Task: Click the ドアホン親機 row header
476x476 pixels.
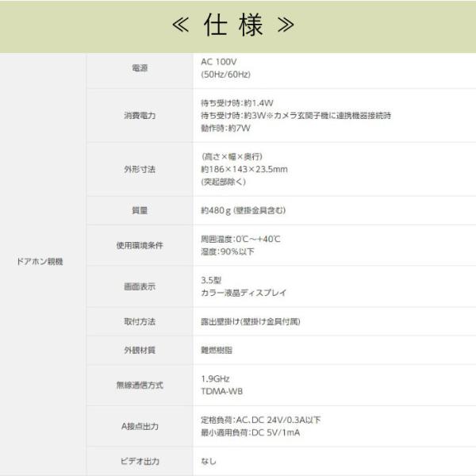Action: pyautogui.click(x=40, y=262)
